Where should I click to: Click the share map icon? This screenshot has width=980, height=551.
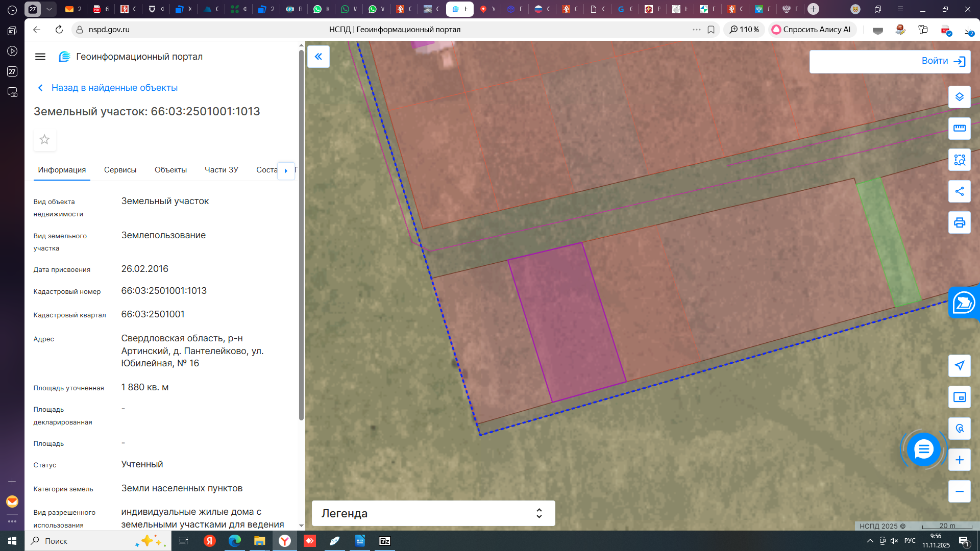click(959, 191)
